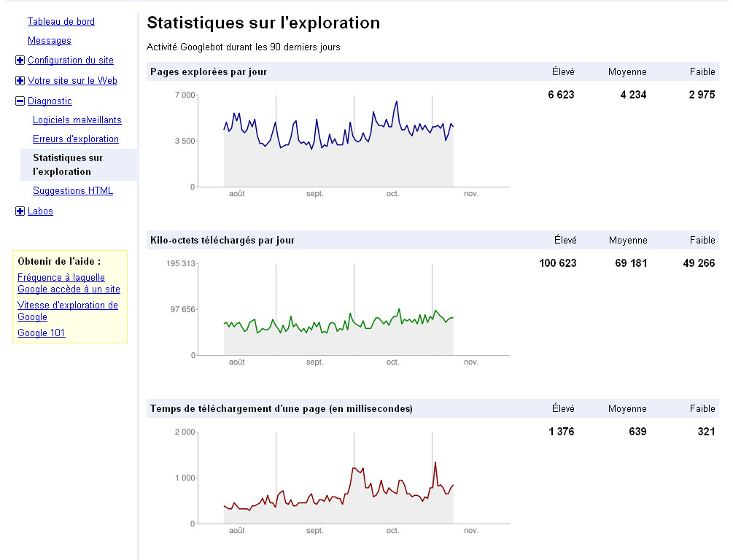Open the Google 101 help link

coord(41,333)
